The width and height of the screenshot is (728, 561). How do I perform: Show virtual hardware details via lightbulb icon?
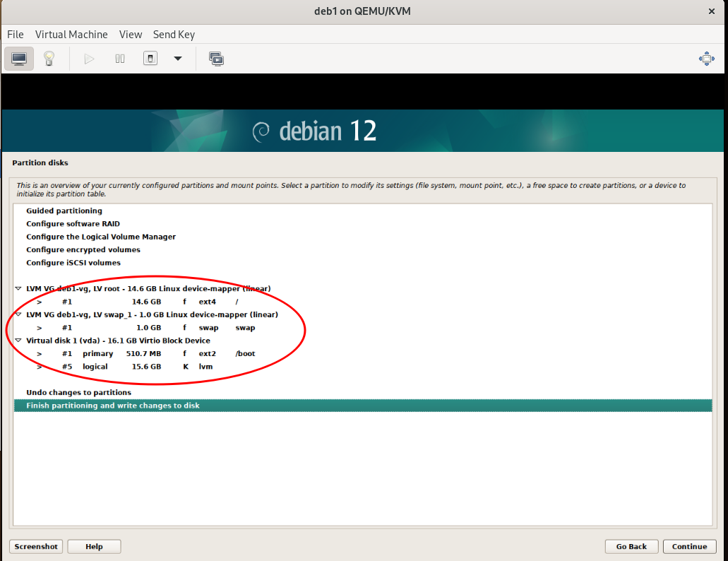[x=49, y=59]
